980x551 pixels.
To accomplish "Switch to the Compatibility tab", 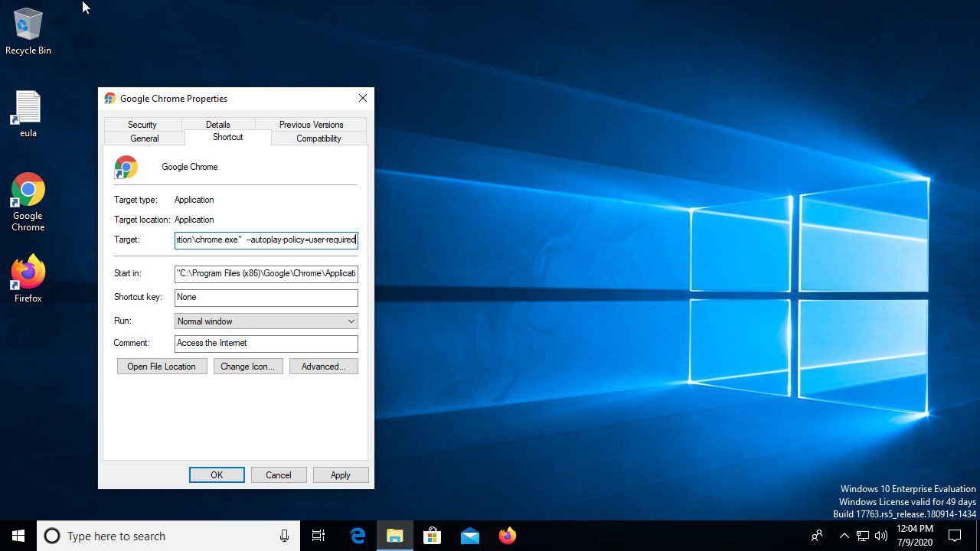I will [319, 139].
